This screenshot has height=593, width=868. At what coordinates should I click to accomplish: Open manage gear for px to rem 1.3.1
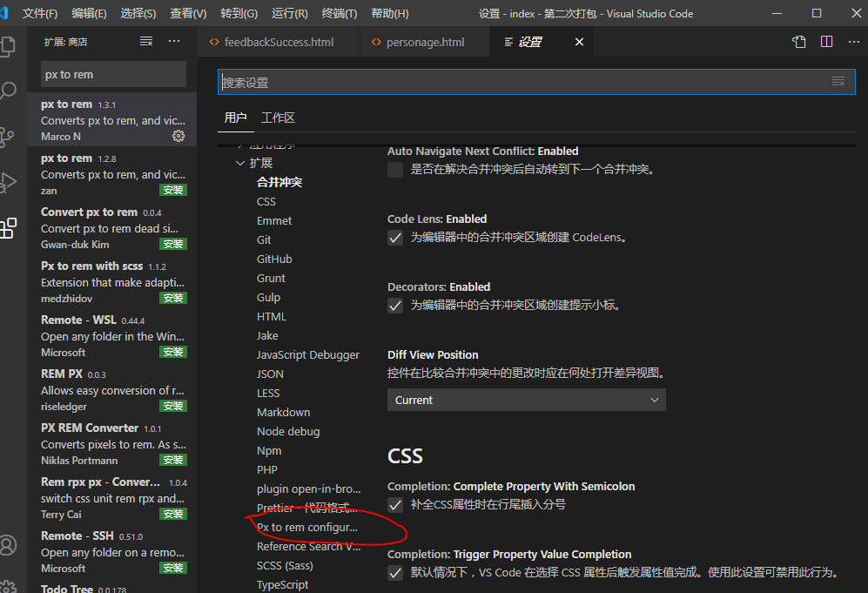point(178,136)
